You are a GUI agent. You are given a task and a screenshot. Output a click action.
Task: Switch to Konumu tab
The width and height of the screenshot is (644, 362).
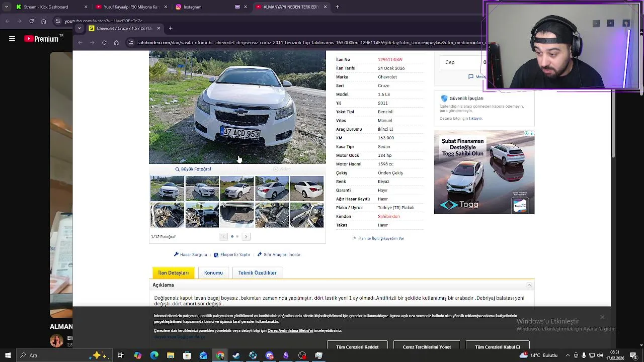213,273
